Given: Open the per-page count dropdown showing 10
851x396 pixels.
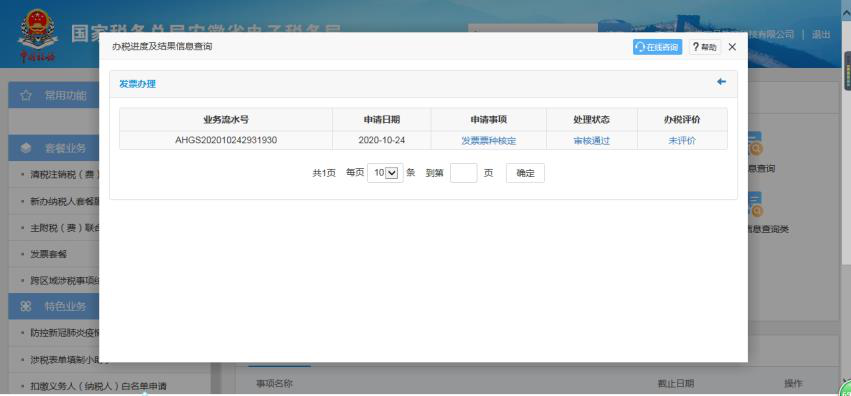Looking at the screenshot, I should pyautogui.click(x=385, y=173).
